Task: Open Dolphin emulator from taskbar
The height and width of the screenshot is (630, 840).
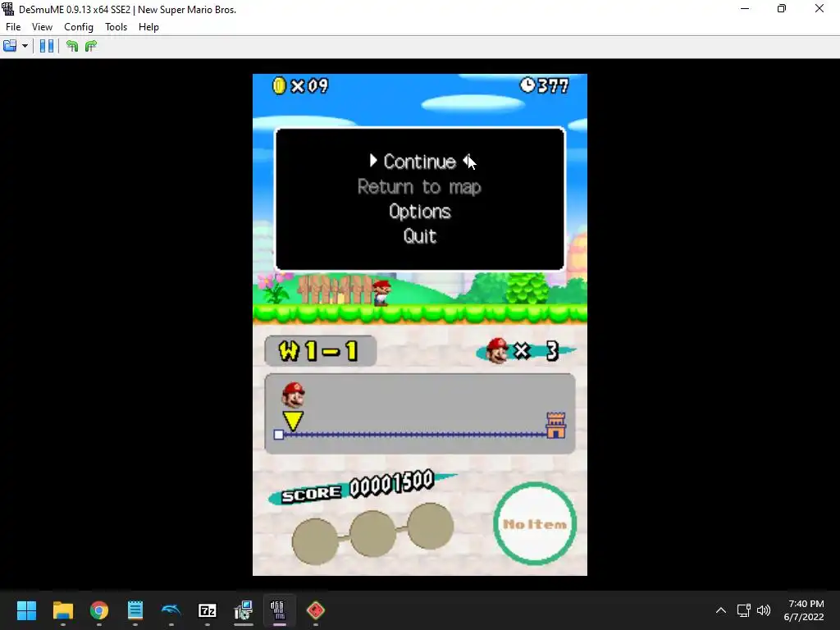Action: click(x=171, y=610)
